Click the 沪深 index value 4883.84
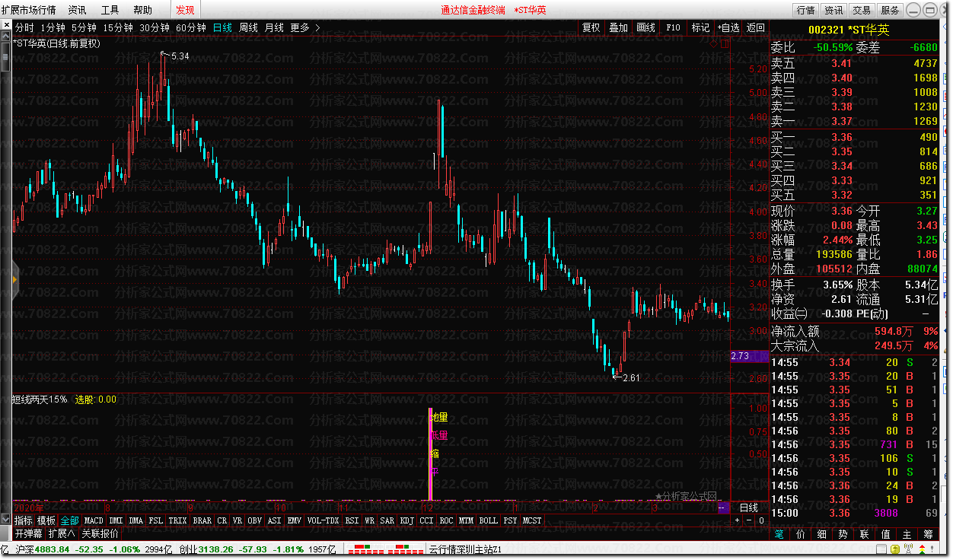Image resolution: width=953 pixels, height=560 pixels. coord(53,549)
